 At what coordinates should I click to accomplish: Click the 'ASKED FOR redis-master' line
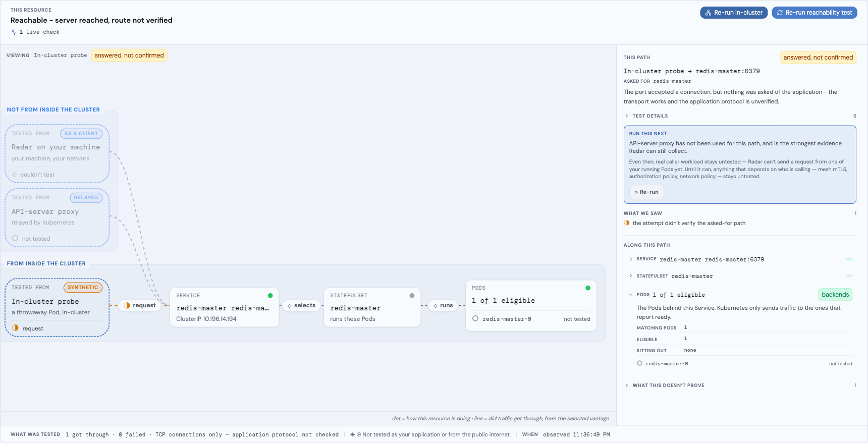[x=657, y=81]
